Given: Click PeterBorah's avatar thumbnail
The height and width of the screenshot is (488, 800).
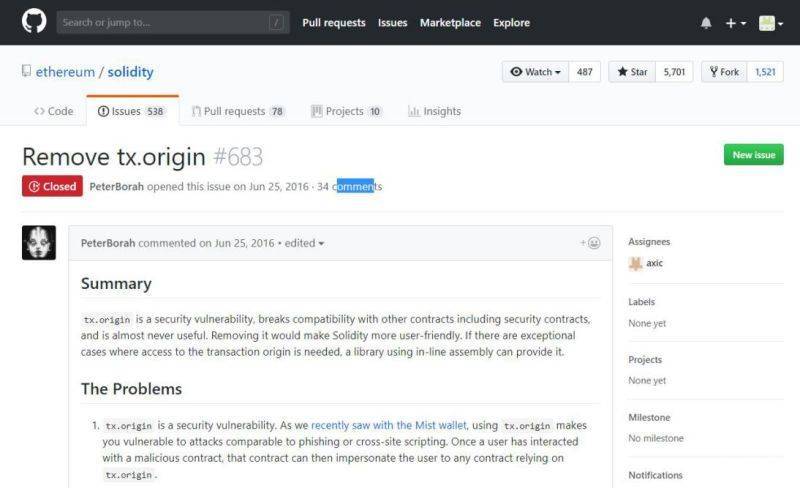Looking at the screenshot, I should [x=39, y=242].
